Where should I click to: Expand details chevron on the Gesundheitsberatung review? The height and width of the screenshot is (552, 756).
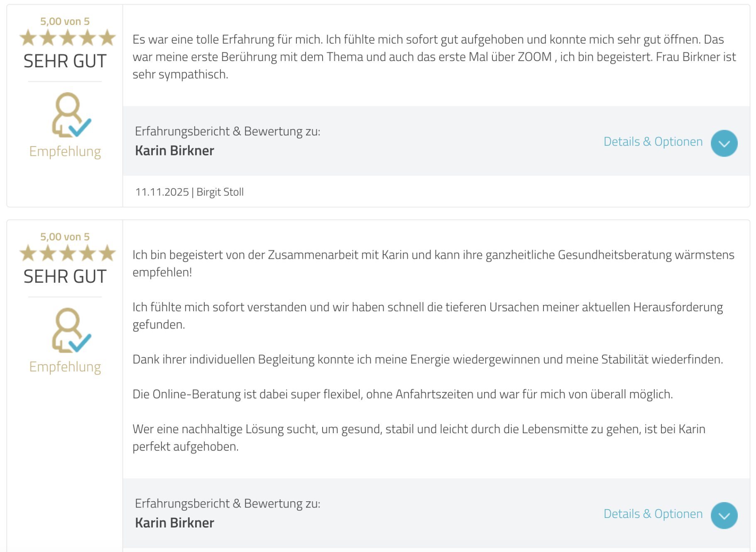pos(724,515)
